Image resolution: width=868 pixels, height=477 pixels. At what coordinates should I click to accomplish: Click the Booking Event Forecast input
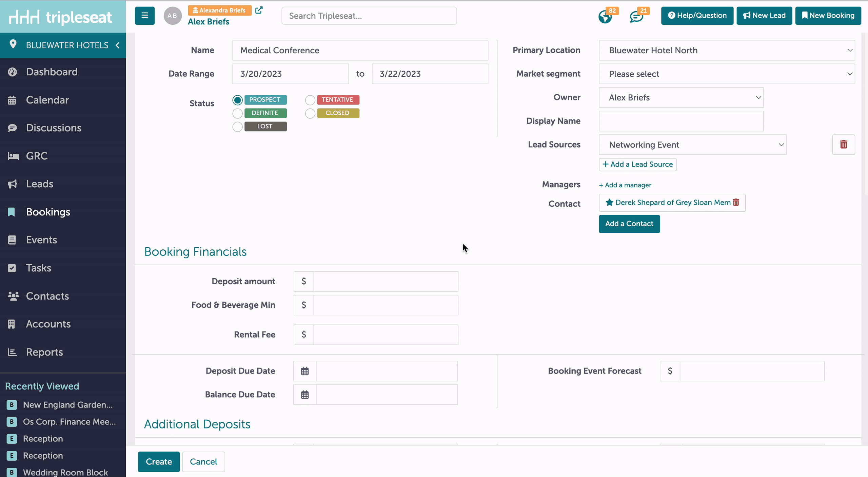point(752,371)
